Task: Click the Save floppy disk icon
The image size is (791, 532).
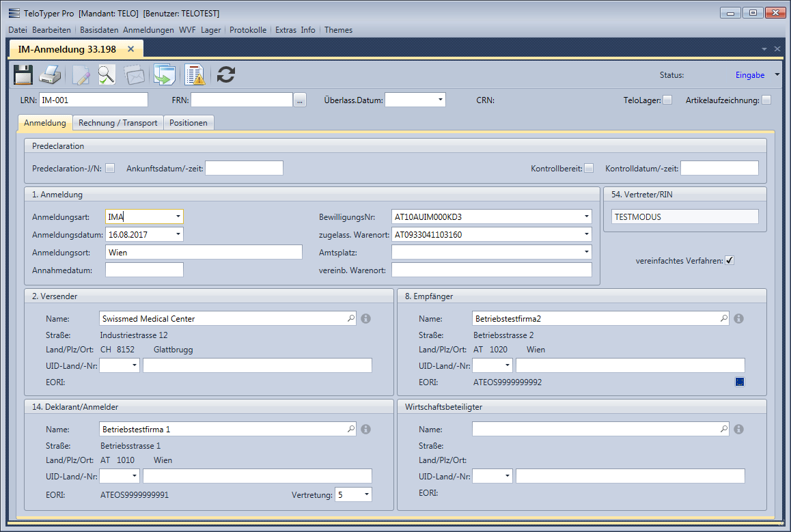Action: pos(23,74)
